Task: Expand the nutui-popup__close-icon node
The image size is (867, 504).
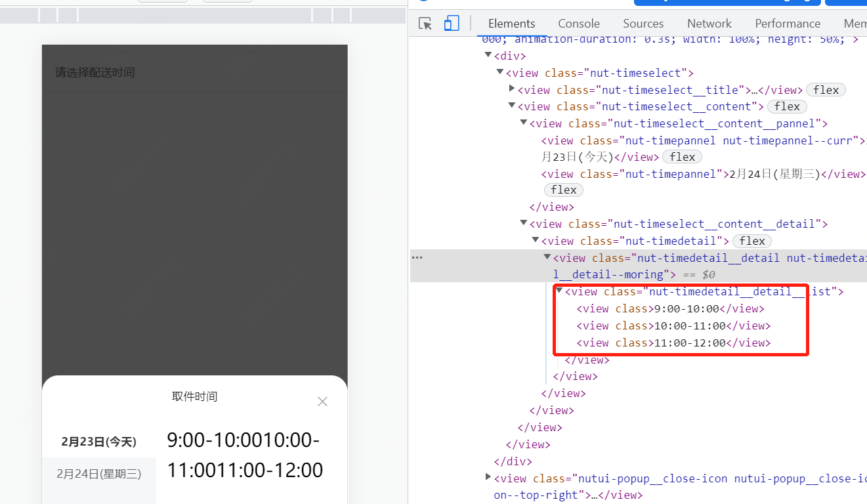Action: [488, 477]
